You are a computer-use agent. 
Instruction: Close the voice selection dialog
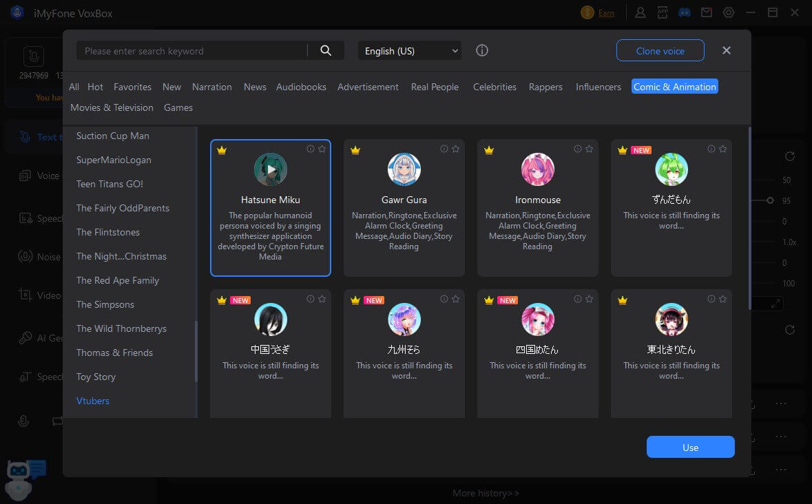727,50
